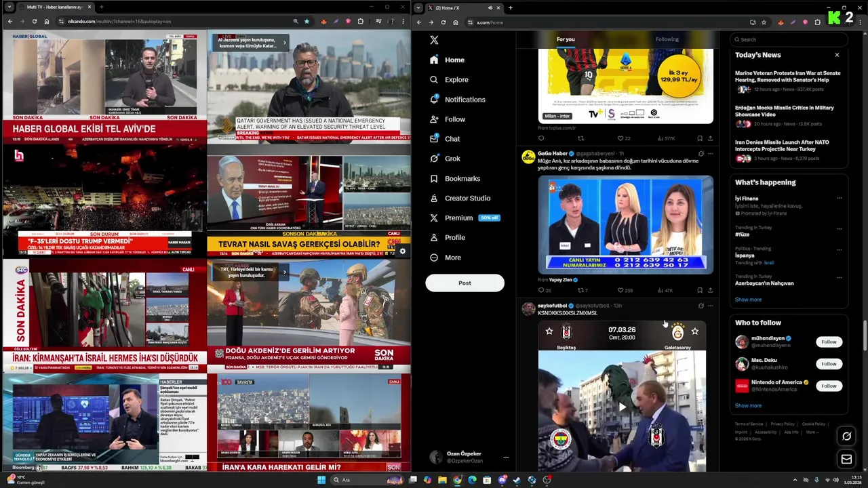This screenshot has height=488, width=868.
Task: Click the X logo above Home
Action: coord(434,40)
